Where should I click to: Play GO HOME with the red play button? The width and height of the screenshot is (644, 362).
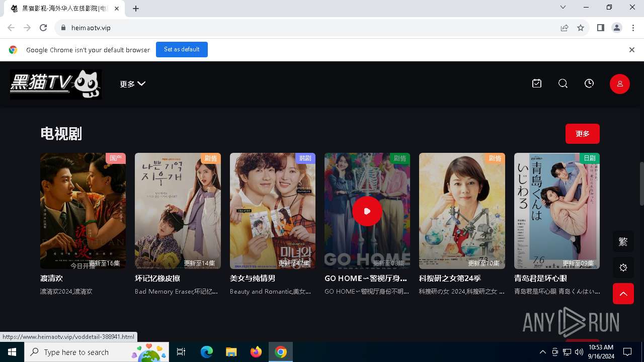(367, 211)
